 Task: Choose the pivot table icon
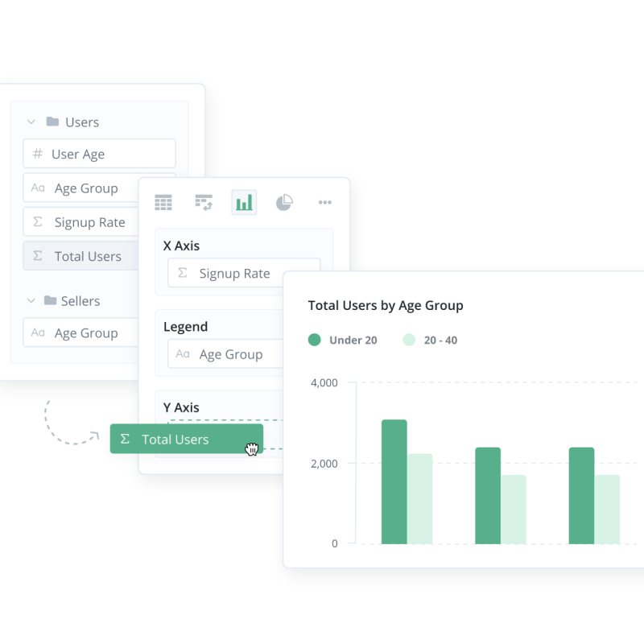(204, 203)
